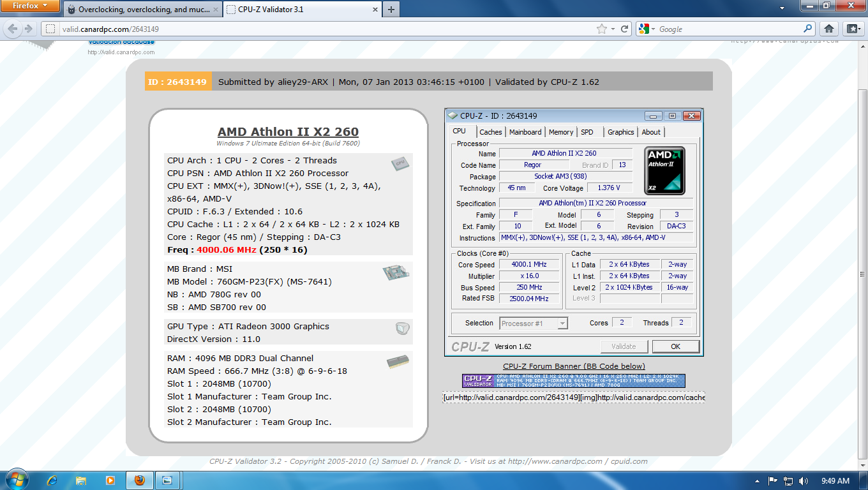
Task: Open the Google search engine selector
Action: click(x=647, y=29)
